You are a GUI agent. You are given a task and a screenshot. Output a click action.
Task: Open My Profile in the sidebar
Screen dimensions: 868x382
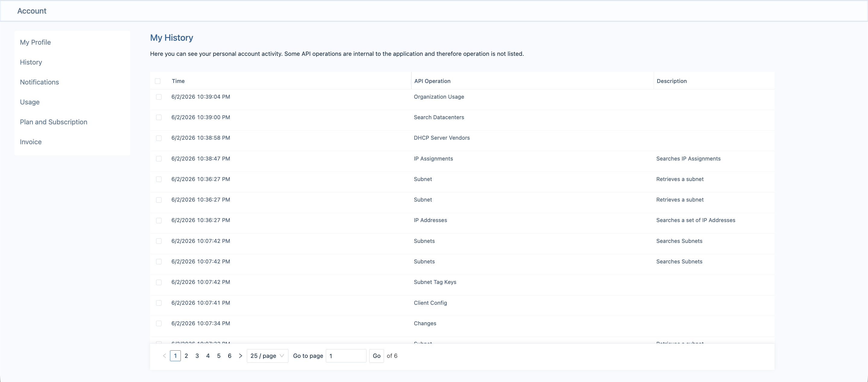coord(35,42)
